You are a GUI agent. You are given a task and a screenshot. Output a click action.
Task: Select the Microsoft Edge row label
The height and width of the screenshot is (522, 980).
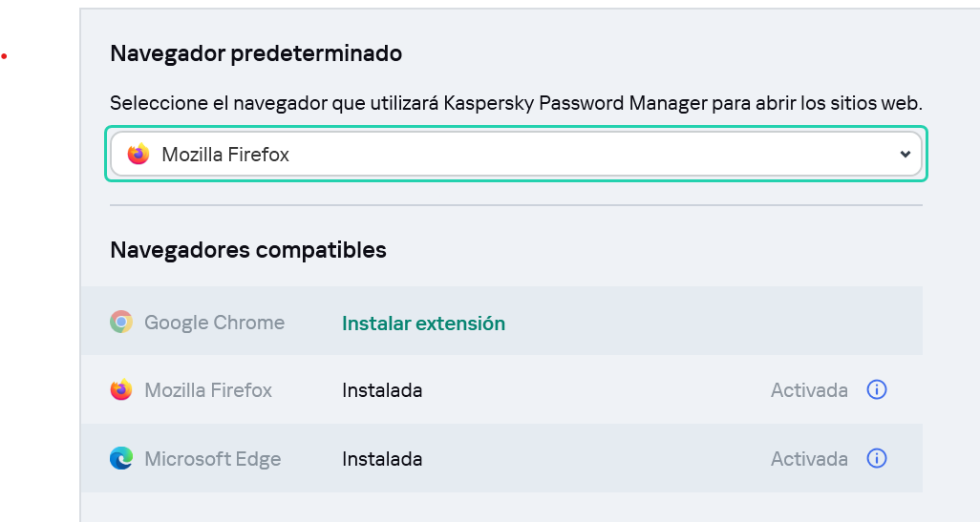pyautogui.click(x=212, y=459)
